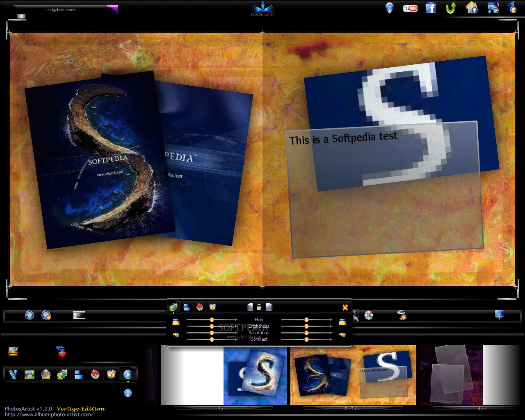Screen dimensions: 525x420
Task: Click the blue light bulb tips icon
Action: [389, 8]
